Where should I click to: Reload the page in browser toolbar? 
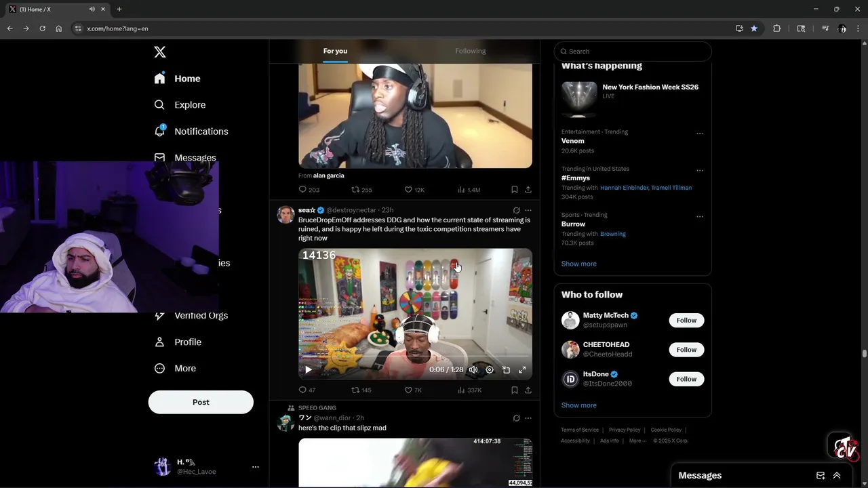(42, 28)
